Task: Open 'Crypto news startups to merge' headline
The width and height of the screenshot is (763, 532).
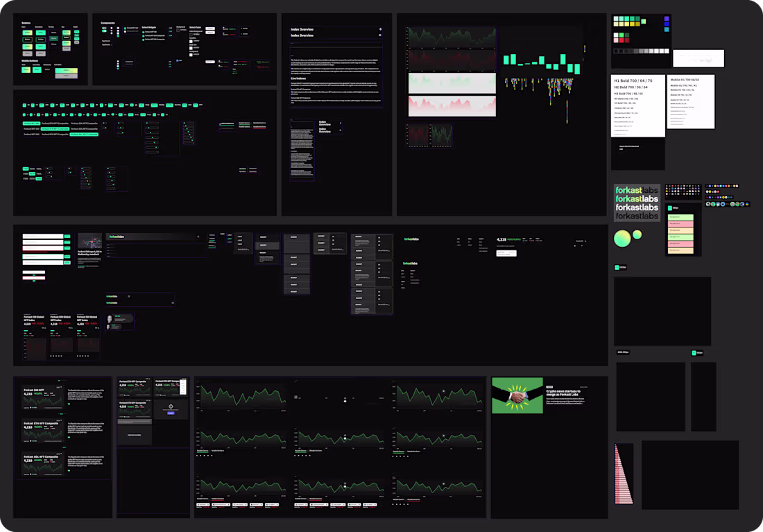Action: pyautogui.click(x=563, y=393)
